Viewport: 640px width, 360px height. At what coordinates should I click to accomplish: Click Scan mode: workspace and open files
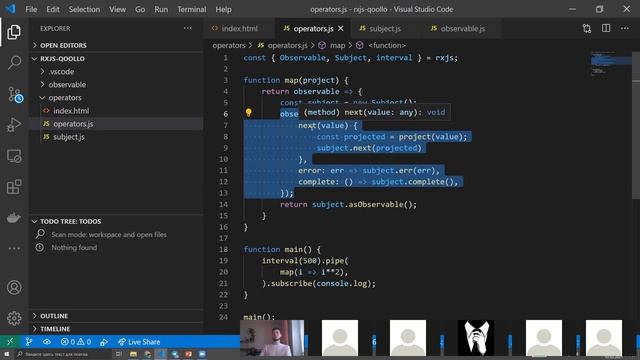tap(109, 234)
